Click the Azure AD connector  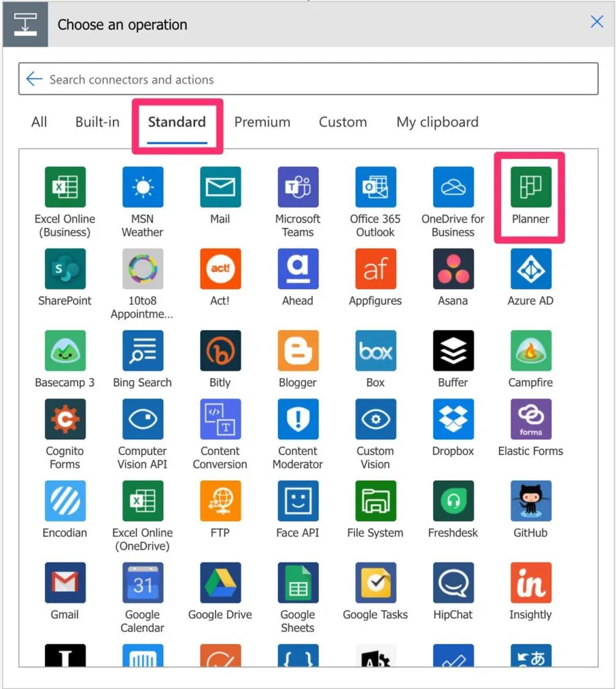point(530,269)
